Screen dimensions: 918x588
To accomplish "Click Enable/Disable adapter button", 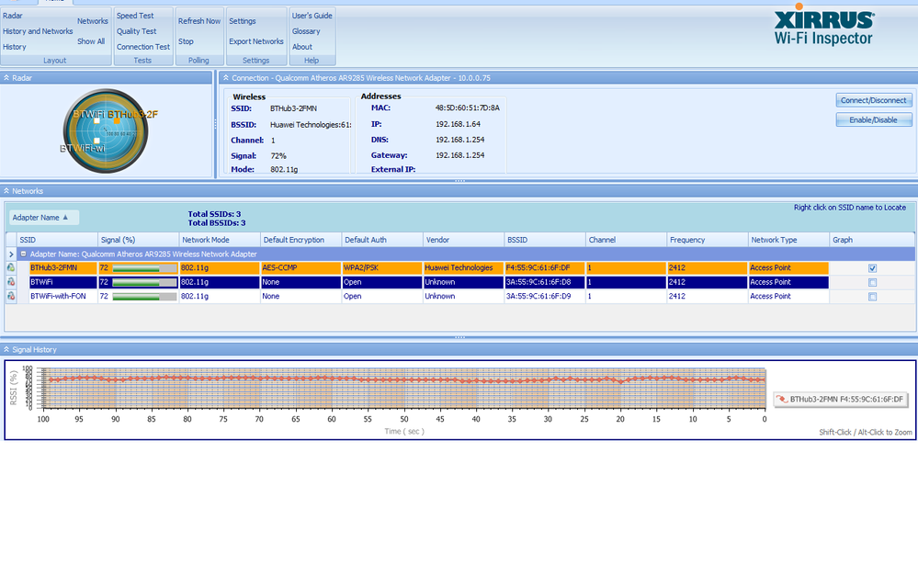I will point(874,120).
